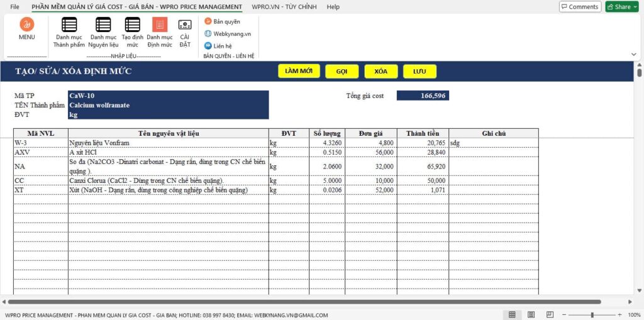The height and width of the screenshot is (320, 644).
Task: Switch to Page Layout view in status bar
Action: (x=531, y=314)
